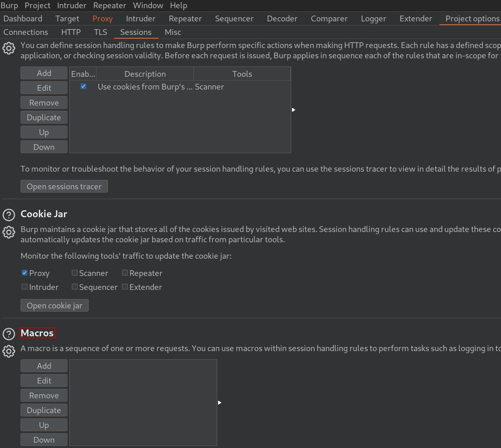
Task: Switch to the Logger tab
Action: 374,18
